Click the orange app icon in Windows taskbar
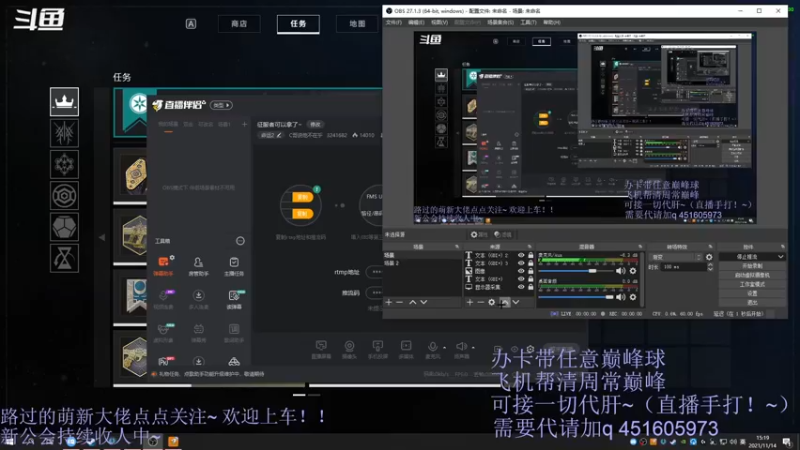Image resolution: width=800 pixels, height=450 pixels. [x=173, y=441]
